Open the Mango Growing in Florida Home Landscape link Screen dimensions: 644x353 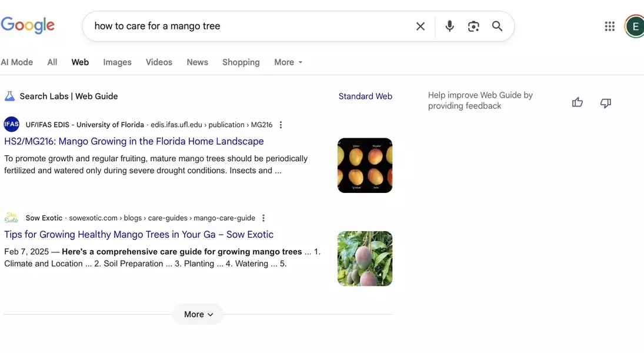pyautogui.click(x=134, y=141)
